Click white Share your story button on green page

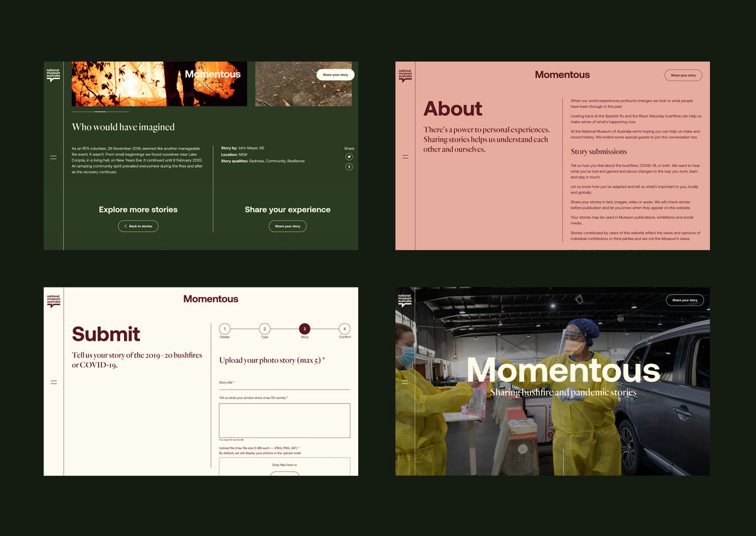335,75
